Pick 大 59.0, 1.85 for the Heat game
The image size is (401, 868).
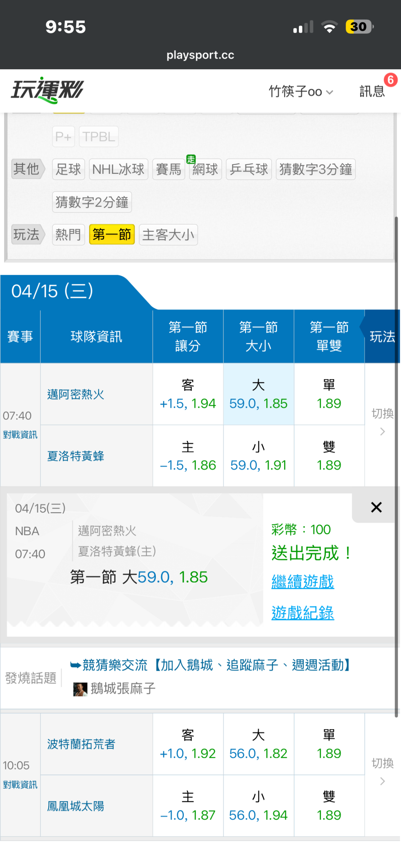click(258, 394)
